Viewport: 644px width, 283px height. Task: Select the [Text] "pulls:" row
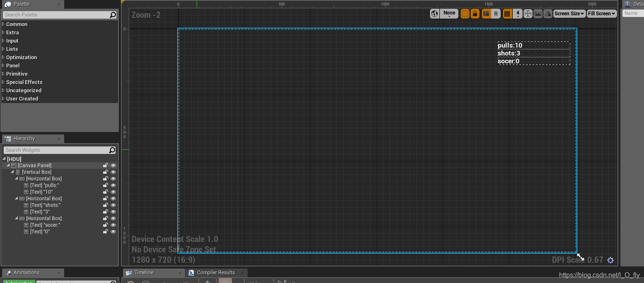click(x=59, y=185)
